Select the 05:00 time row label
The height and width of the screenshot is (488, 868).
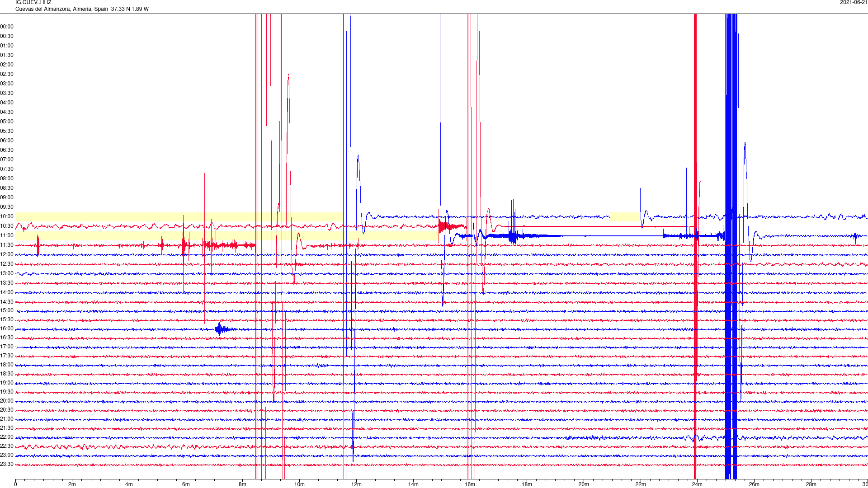click(x=7, y=122)
